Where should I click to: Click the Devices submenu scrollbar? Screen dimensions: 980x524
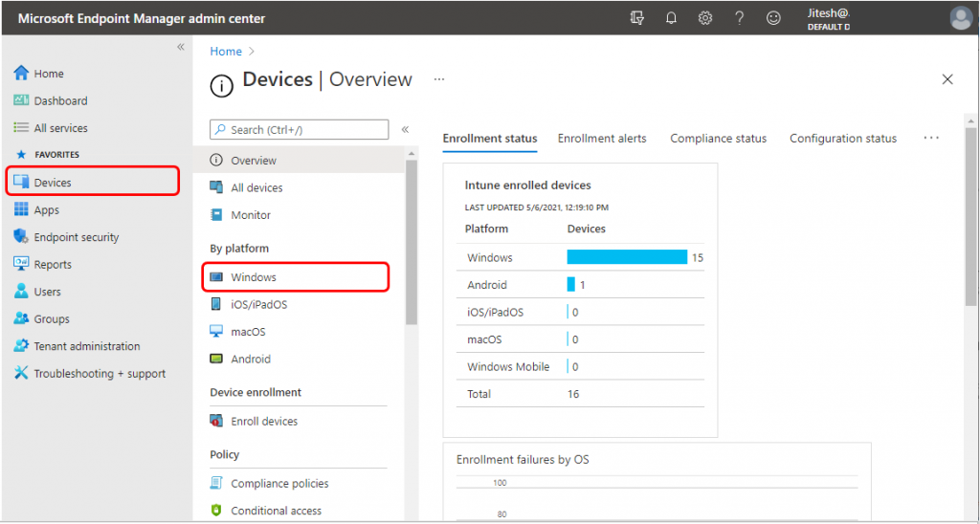click(x=412, y=242)
